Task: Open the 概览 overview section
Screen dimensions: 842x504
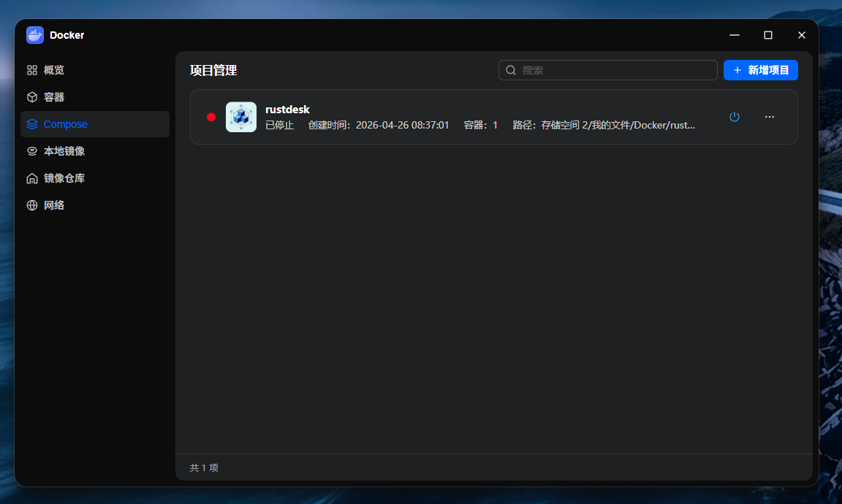Action: tap(94, 70)
